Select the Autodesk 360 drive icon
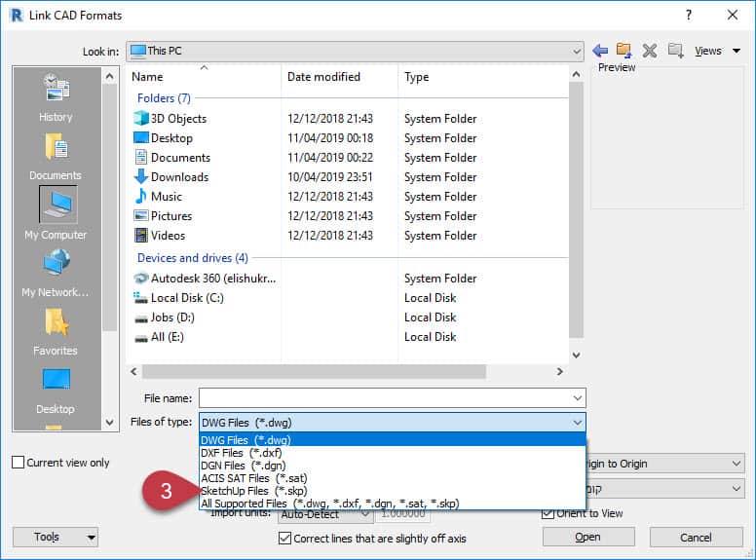The height and width of the screenshot is (560, 756). [141, 279]
